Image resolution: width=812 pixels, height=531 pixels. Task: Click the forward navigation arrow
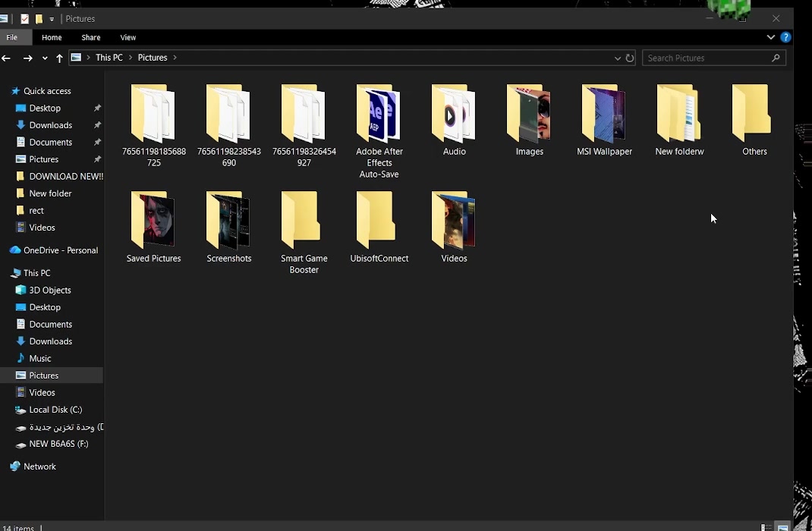click(28, 58)
